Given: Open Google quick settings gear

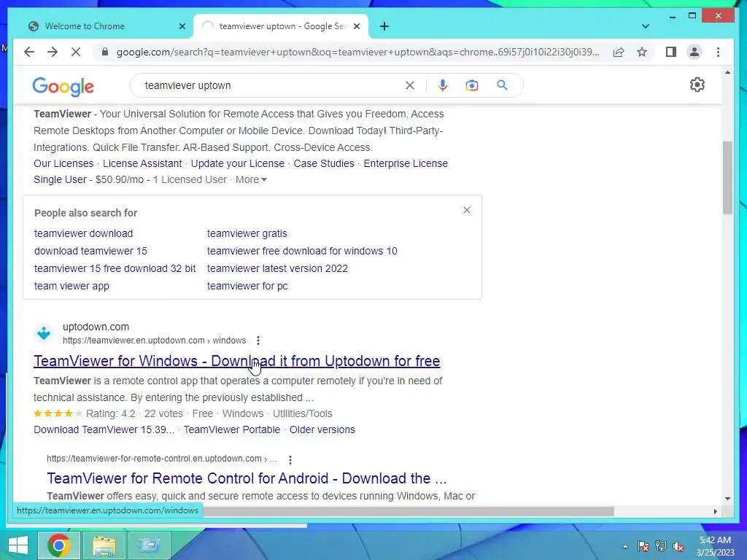Looking at the screenshot, I should (697, 85).
